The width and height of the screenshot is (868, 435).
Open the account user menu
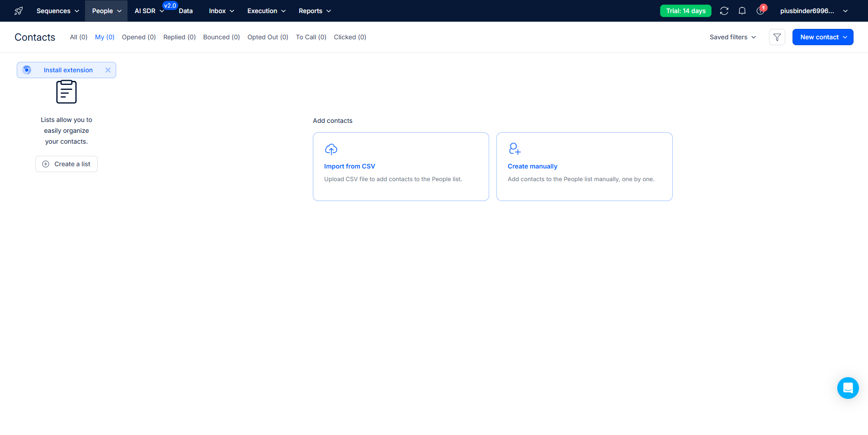813,11
